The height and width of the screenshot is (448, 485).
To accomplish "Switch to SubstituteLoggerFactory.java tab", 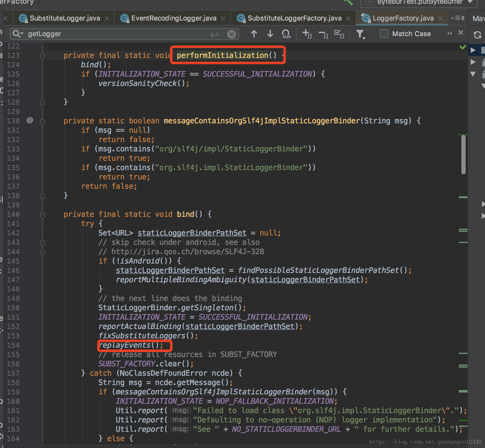I will click(x=294, y=18).
